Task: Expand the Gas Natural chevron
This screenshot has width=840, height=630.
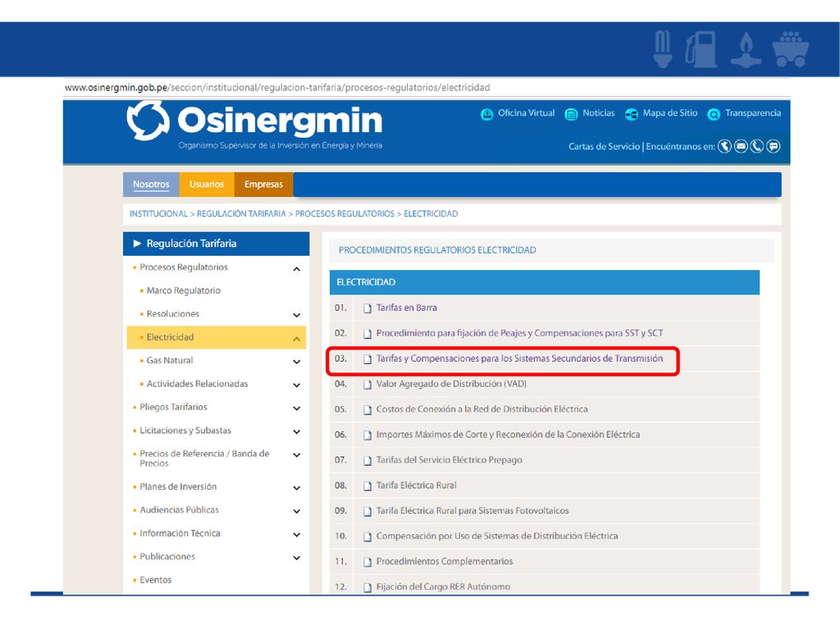Action: pos(297,362)
